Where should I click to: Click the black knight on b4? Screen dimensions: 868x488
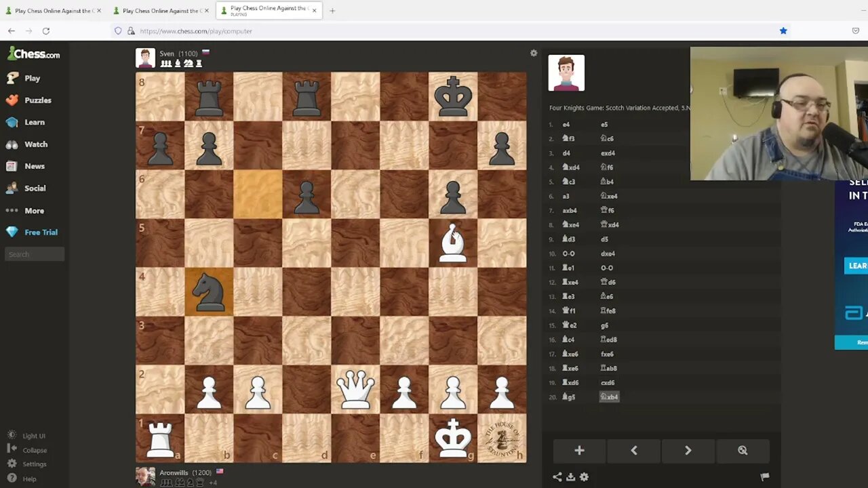209,291
